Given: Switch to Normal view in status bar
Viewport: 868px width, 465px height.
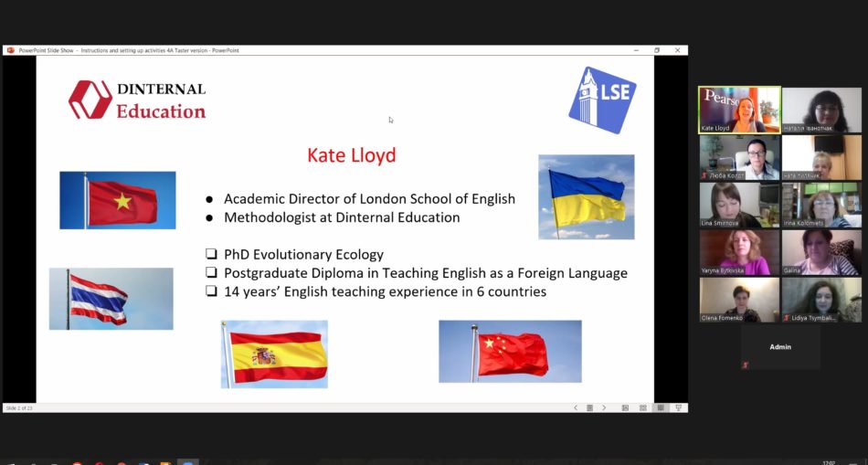Looking at the screenshot, I should pyautogui.click(x=625, y=407).
